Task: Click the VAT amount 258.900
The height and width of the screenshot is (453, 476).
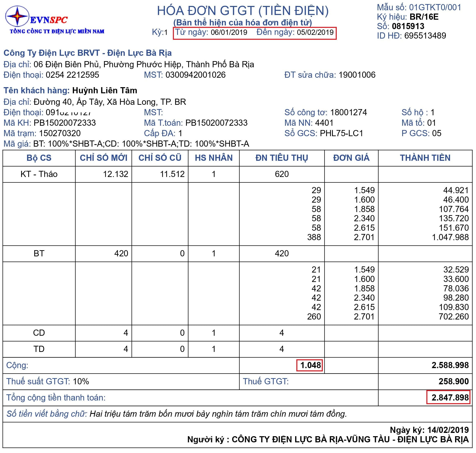Action: click(x=453, y=381)
